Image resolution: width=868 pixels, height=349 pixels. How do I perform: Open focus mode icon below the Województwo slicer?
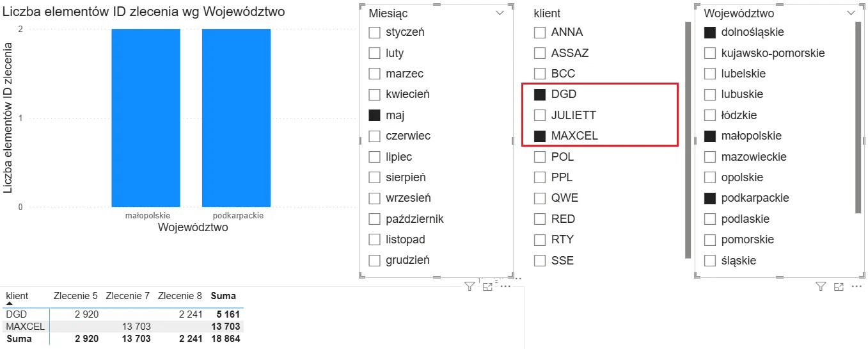pos(839,287)
